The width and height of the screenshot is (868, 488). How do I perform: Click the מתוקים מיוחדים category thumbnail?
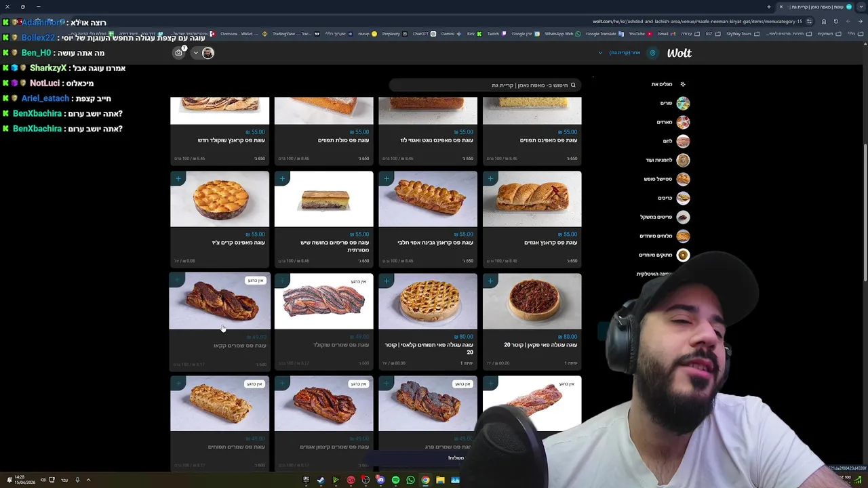(x=683, y=255)
